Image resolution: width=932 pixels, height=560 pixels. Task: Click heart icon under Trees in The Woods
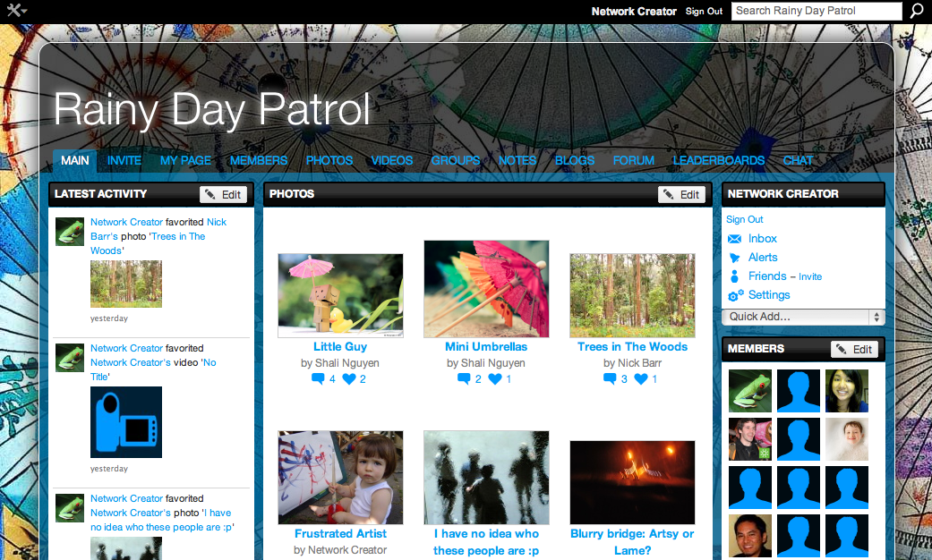pos(641,379)
